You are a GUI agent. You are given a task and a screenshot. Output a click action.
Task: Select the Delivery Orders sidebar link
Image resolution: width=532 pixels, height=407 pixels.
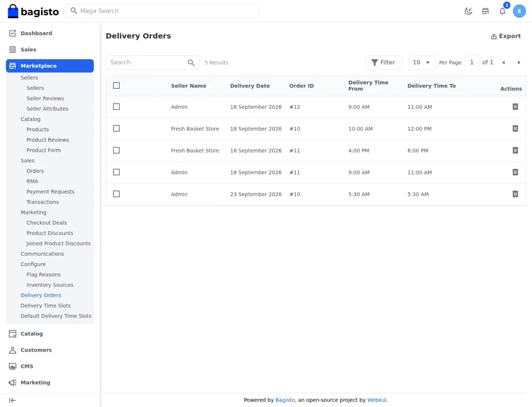tap(41, 295)
